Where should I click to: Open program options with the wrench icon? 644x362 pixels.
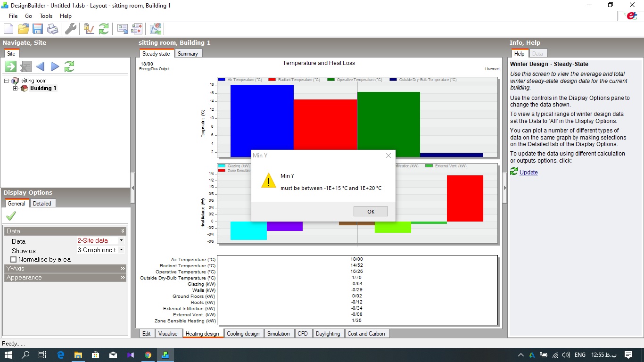pyautogui.click(x=70, y=29)
